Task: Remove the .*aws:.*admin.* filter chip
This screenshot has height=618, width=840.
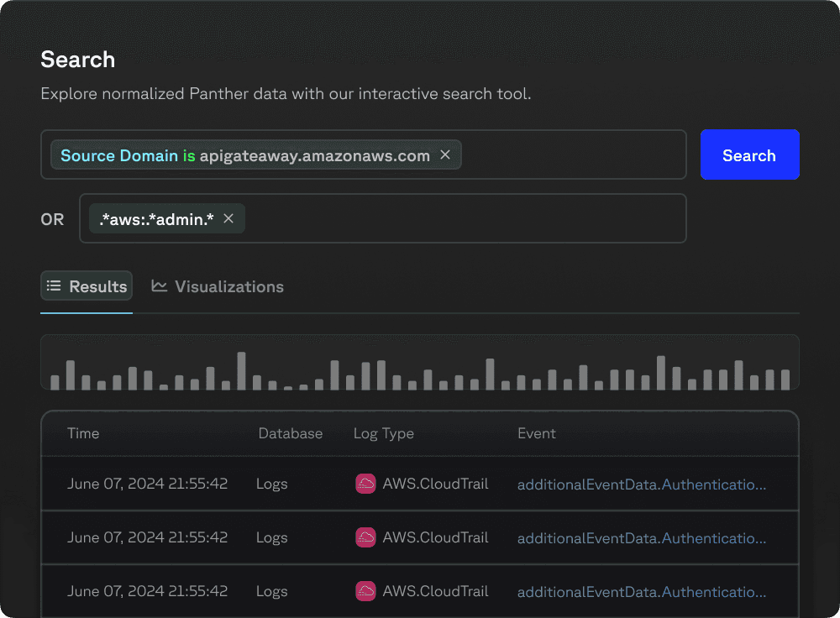Action: 228,218
